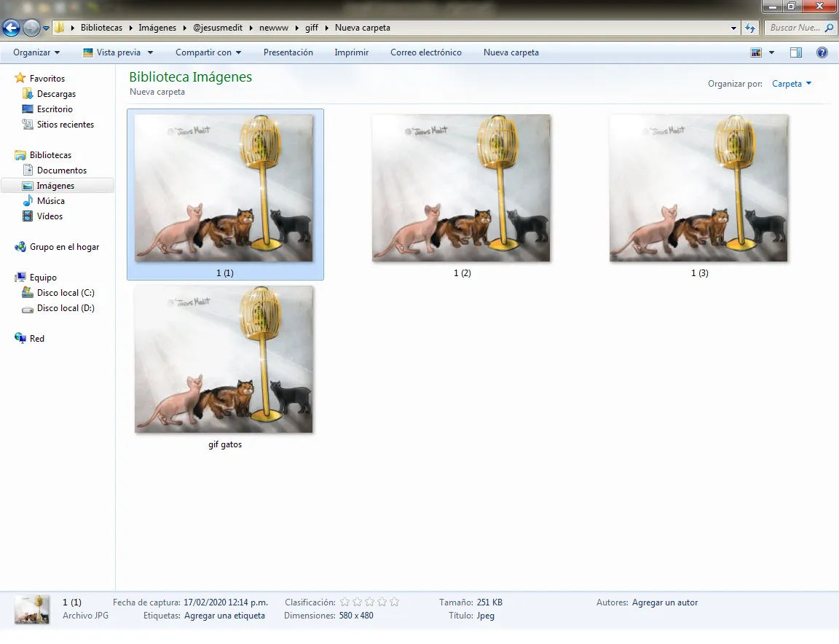This screenshot has height=644, width=839.
Task: Click Agregar una etiqueta field
Action: point(225,616)
